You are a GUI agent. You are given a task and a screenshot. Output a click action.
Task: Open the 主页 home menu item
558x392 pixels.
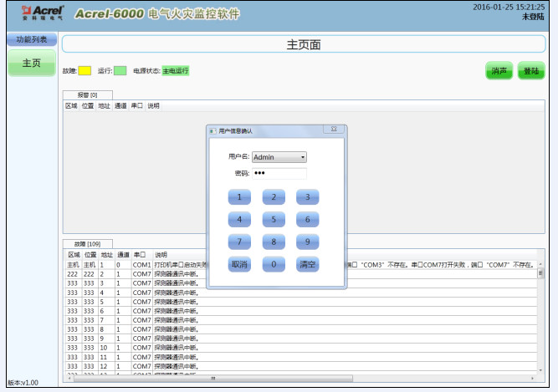coord(32,64)
